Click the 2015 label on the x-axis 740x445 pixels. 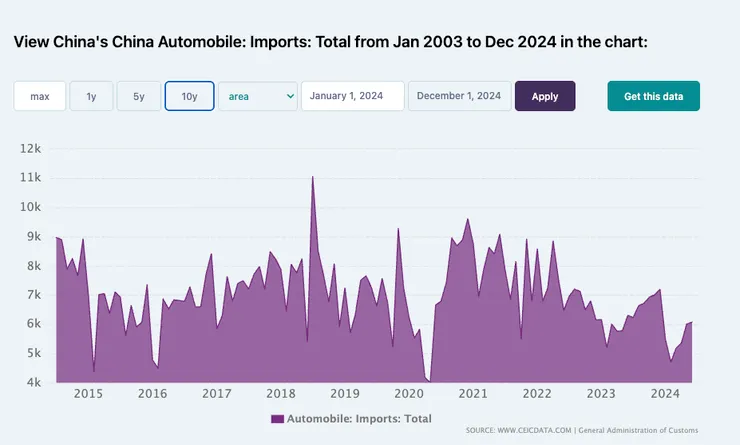[x=88, y=394]
